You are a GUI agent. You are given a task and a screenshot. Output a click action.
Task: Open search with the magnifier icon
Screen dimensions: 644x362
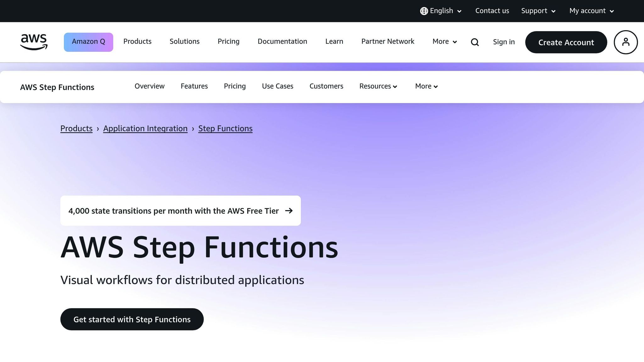point(475,42)
